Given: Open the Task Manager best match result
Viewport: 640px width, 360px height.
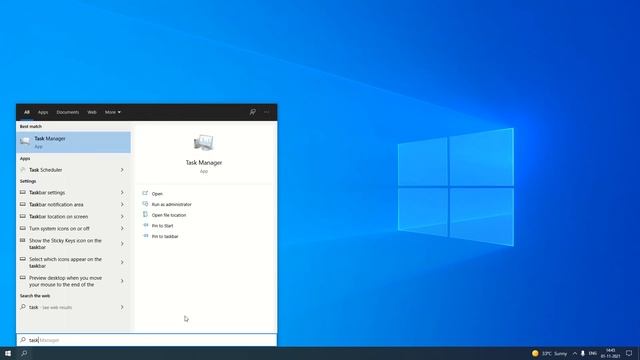Looking at the screenshot, I should [x=73, y=142].
